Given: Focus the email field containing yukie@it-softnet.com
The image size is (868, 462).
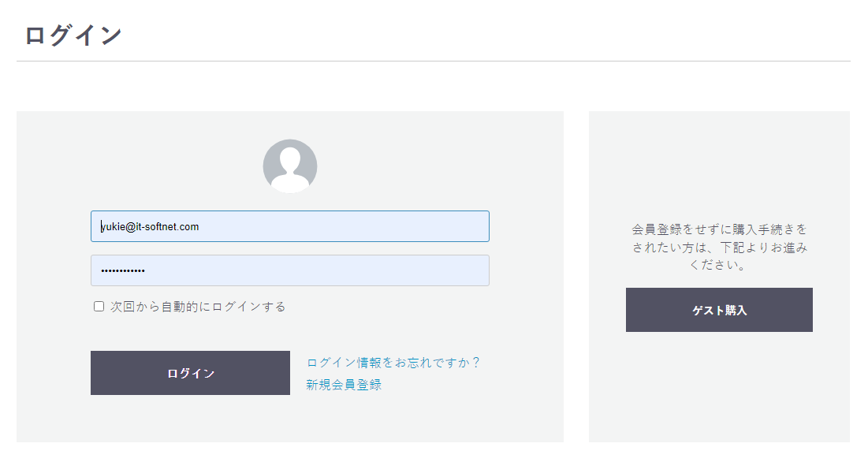Looking at the screenshot, I should tap(290, 226).
